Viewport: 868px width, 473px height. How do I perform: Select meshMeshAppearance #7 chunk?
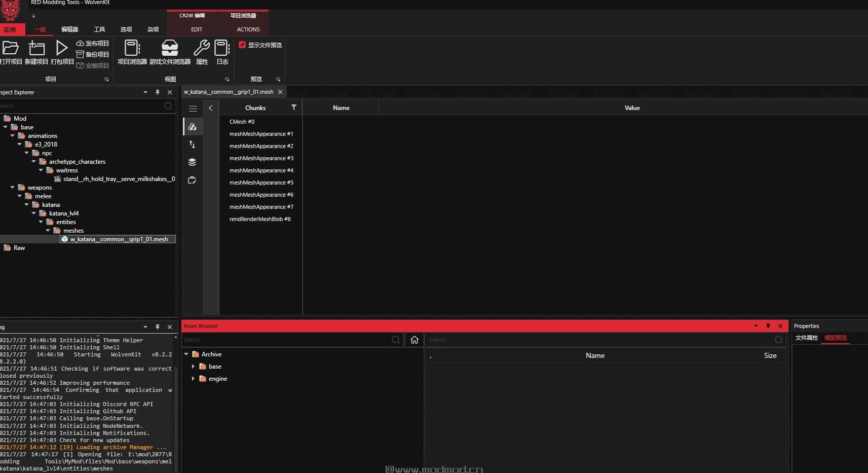[x=260, y=207]
